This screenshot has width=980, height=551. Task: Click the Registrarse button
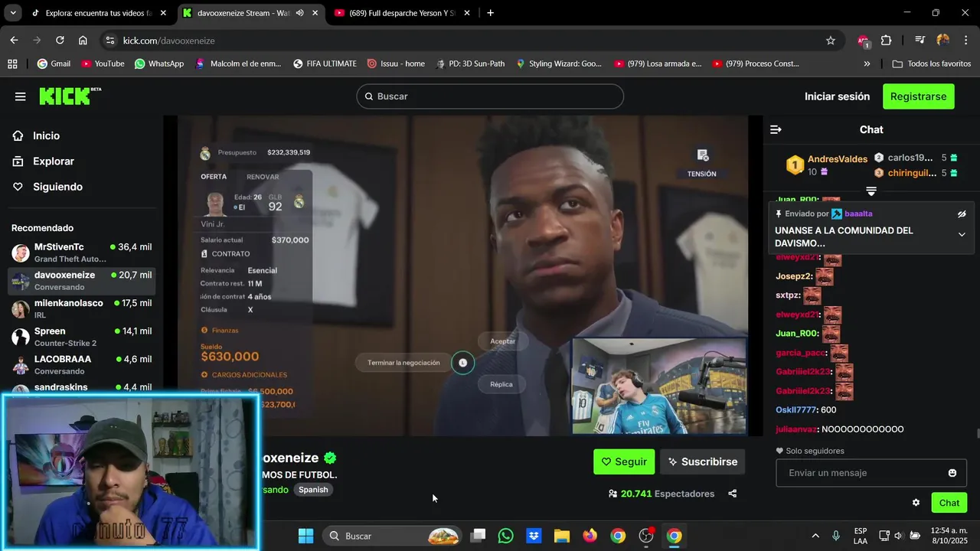918,96
